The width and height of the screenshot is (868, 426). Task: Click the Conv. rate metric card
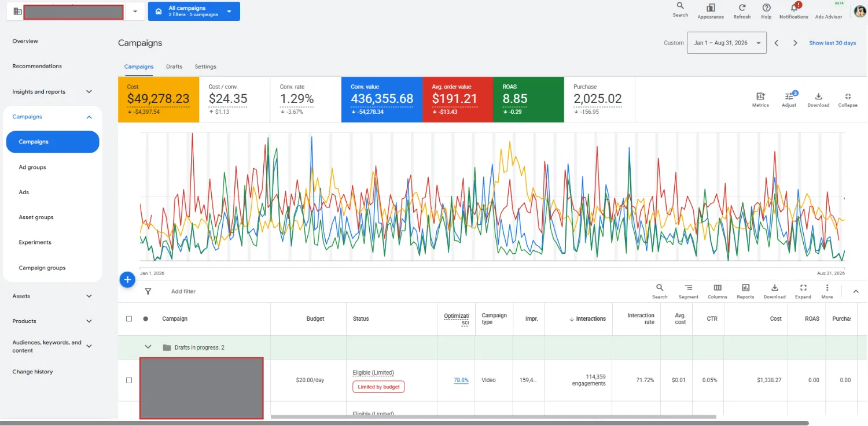[306, 99]
